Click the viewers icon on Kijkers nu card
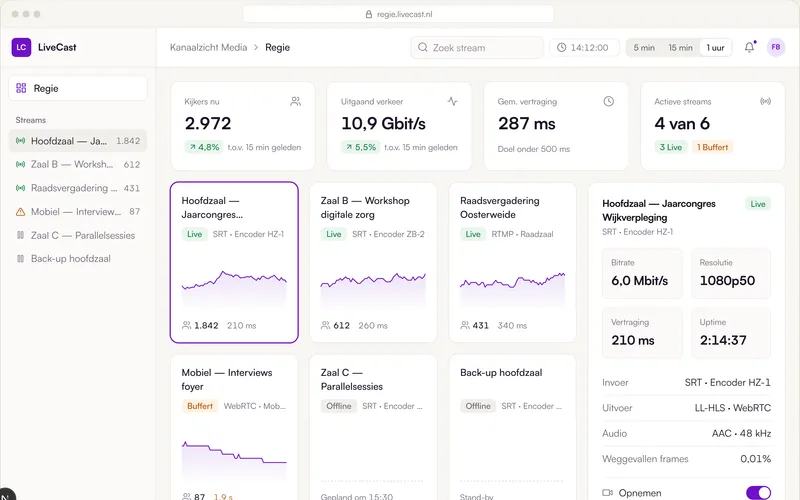Screen dimensions: 800x500 pos(295,102)
